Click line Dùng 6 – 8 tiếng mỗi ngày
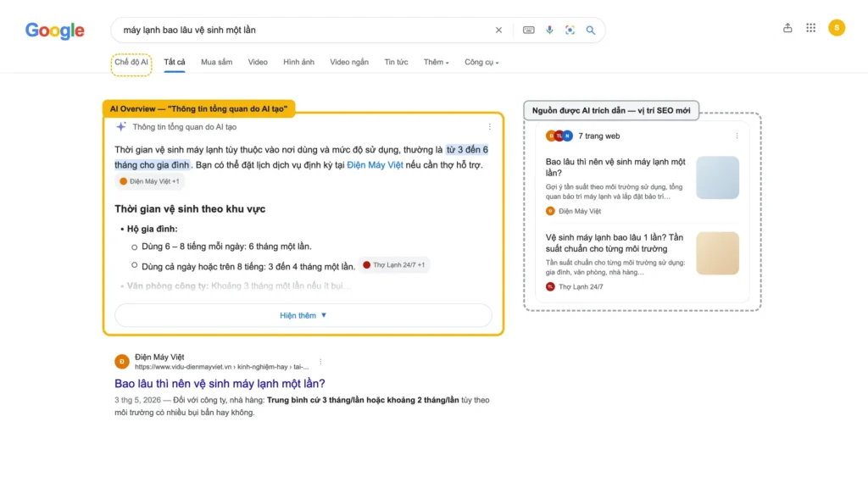The height and width of the screenshot is (488, 868). (226, 247)
